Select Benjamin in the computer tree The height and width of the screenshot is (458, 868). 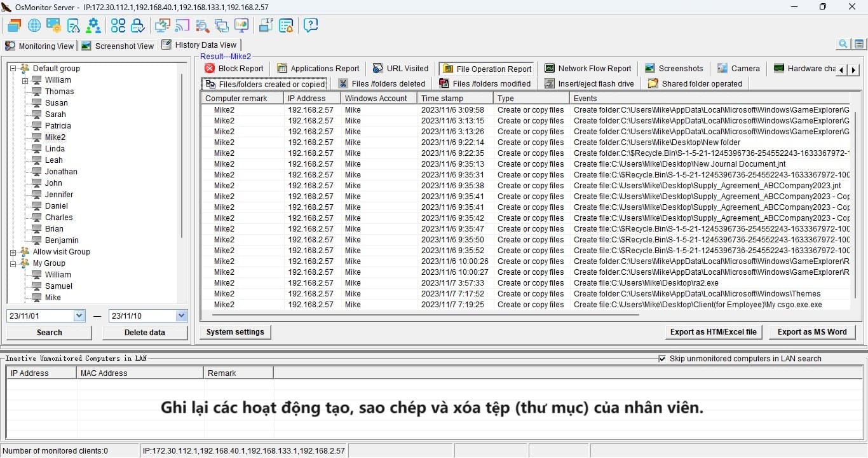(x=62, y=240)
